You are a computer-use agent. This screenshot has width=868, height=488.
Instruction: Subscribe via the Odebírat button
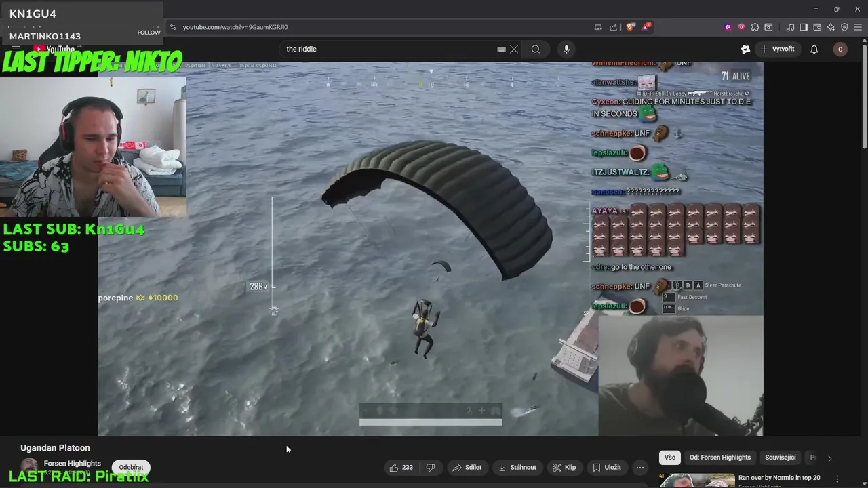coord(131,467)
